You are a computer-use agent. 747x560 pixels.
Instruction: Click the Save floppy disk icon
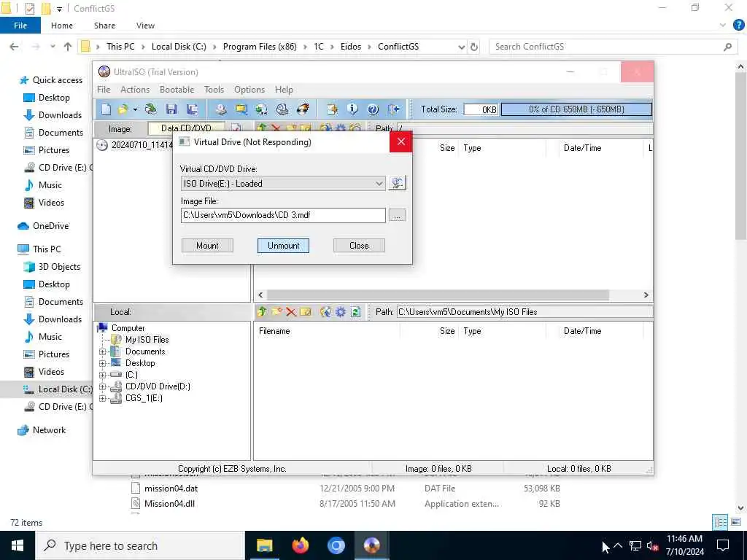[171, 109]
